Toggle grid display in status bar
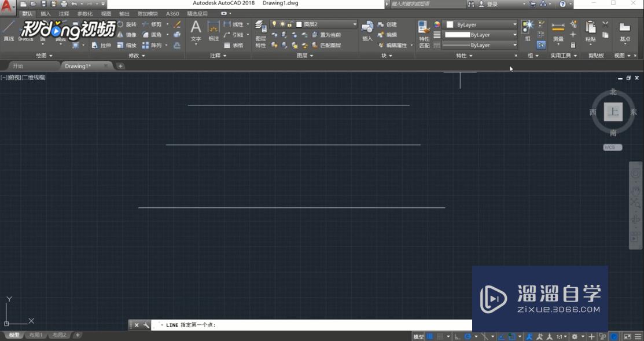Image resolution: width=644 pixels, height=341 pixels. coord(439,336)
